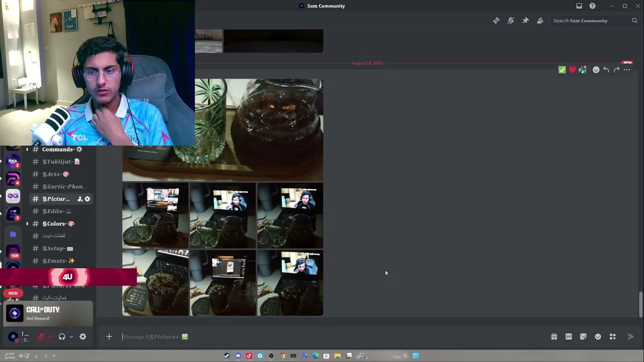
Task: Open the Arts channel
Action: pyautogui.click(x=61, y=174)
